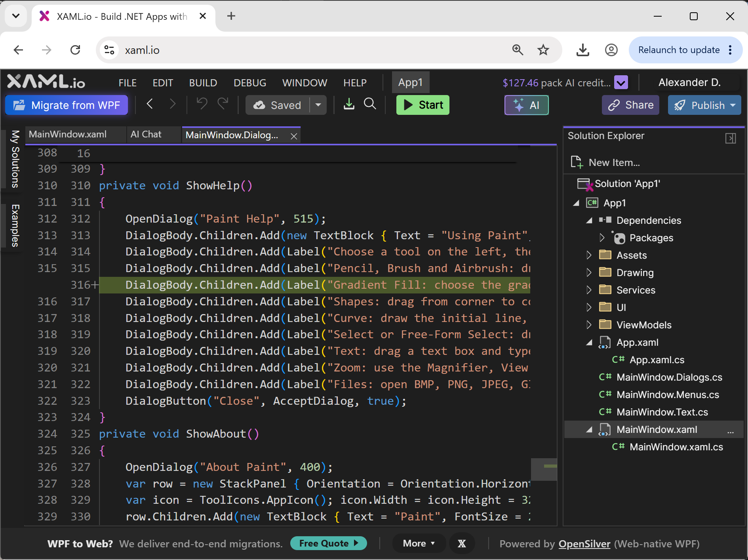Navigate back with the toolbar left chevron
The height and width of the screenshot is (560, 748).
[x=150, y=104]
